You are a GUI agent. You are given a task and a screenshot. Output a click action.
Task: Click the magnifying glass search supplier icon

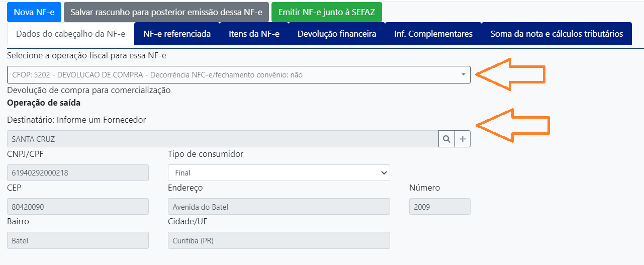coord(446,139)
